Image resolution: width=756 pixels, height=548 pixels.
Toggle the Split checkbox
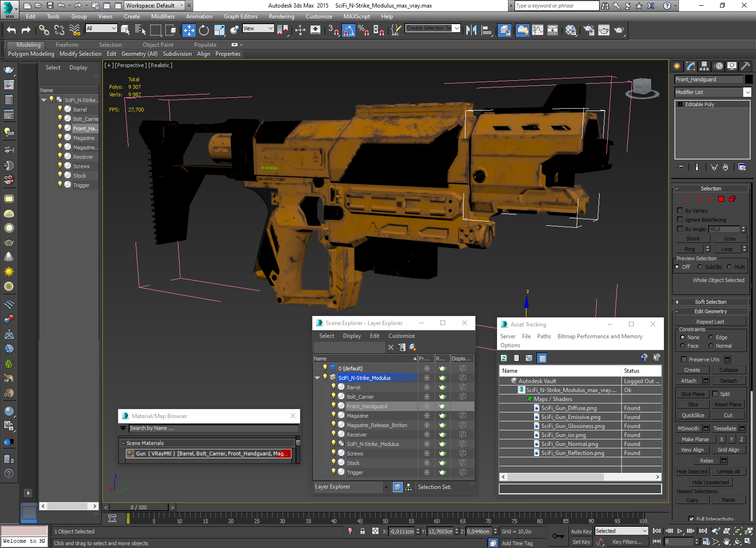tap(715, 394)
